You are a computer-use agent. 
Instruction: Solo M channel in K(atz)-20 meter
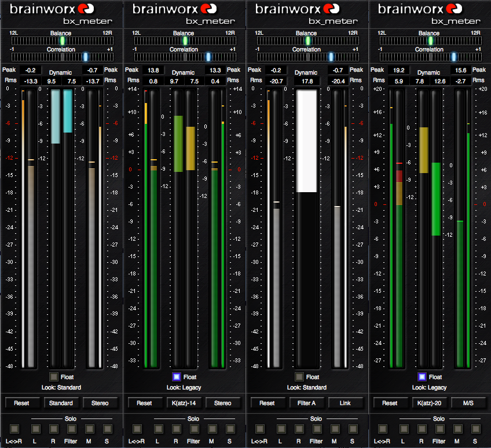[x=458, y=429]
